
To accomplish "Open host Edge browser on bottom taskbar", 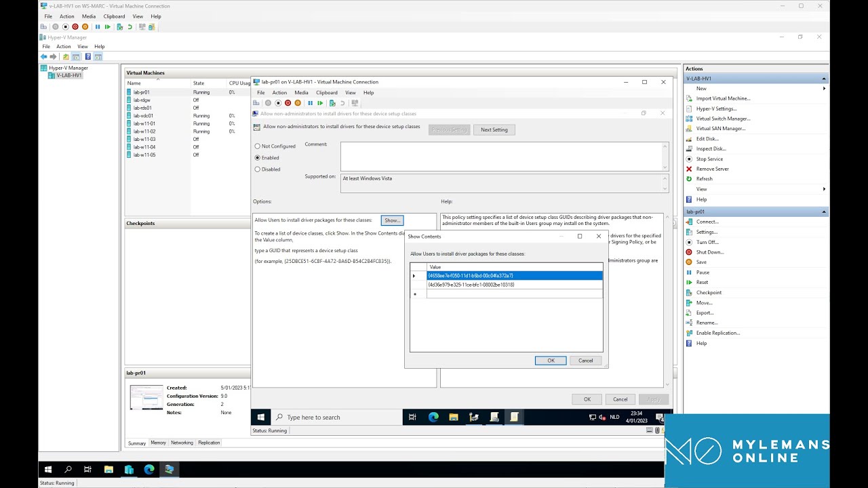I will [x=149, y=469].
